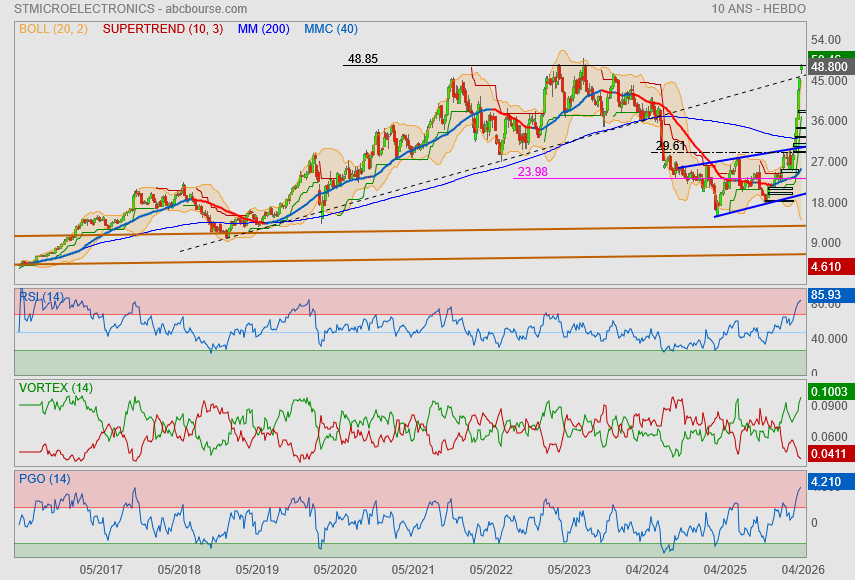Select the MM (200) legend label
The width and height of the screenshot is (855, 580).
click(x=263, y=29)
